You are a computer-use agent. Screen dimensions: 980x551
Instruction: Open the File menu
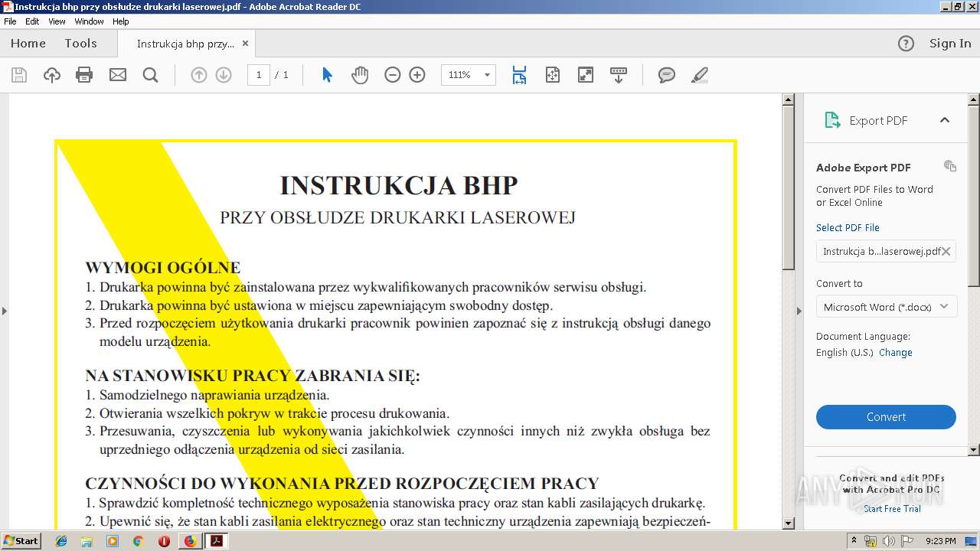coord(10,21)
